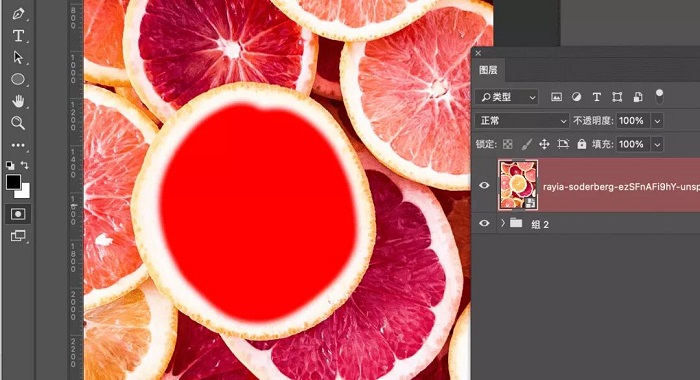The width and height of the screenshot is (700, 380).
Task: Toggle Quick Mask mode
Action: 18,214
